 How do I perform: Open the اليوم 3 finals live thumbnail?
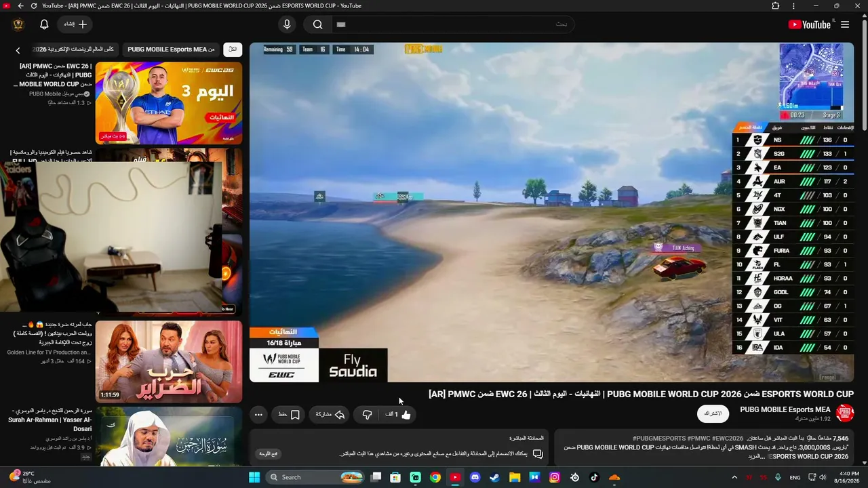click(169, 103)
